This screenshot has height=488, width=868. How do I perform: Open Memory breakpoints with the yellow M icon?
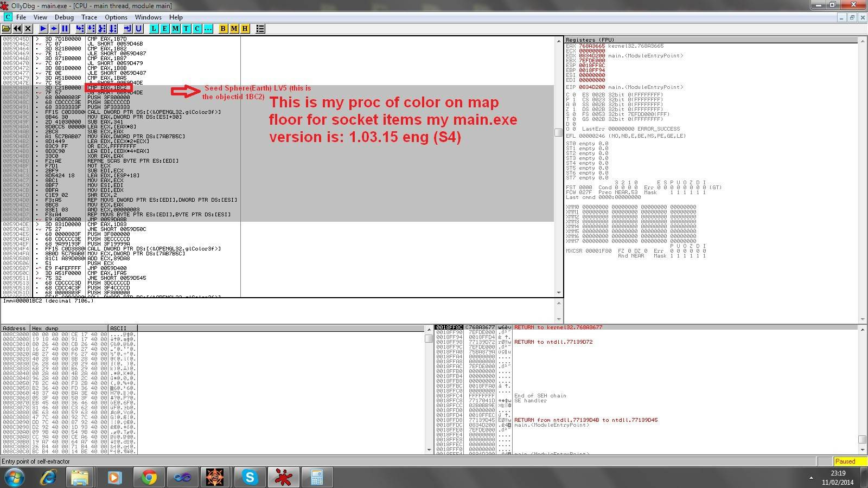[234, 28]
